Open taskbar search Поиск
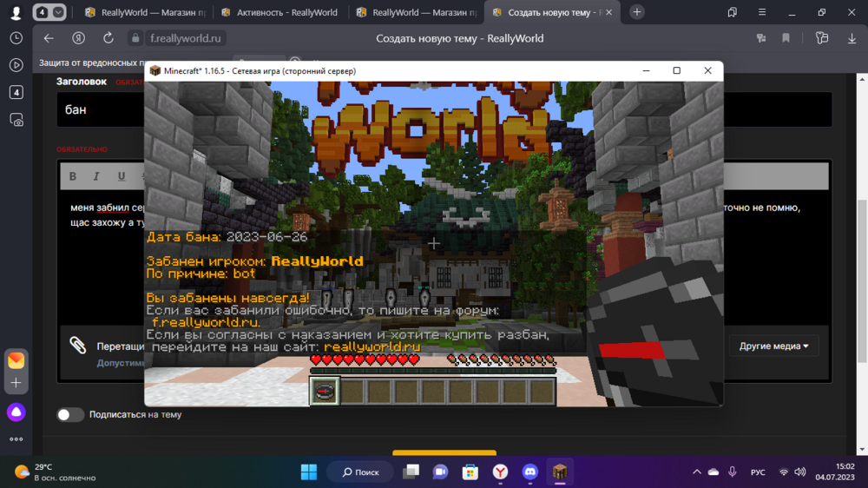 pyautogui.click(x=361, y=472)
